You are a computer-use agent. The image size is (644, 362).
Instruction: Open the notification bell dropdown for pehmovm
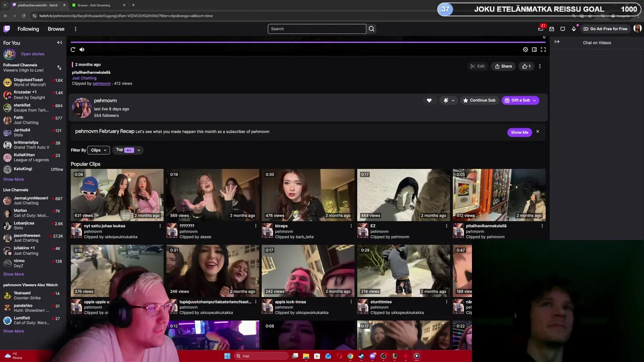pyautogui.click(x=449, y=101)
